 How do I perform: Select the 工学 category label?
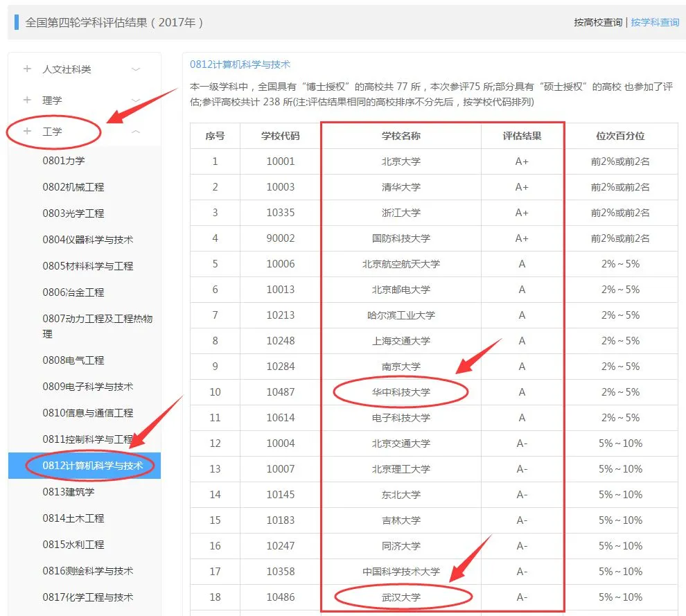click(52, 131)
